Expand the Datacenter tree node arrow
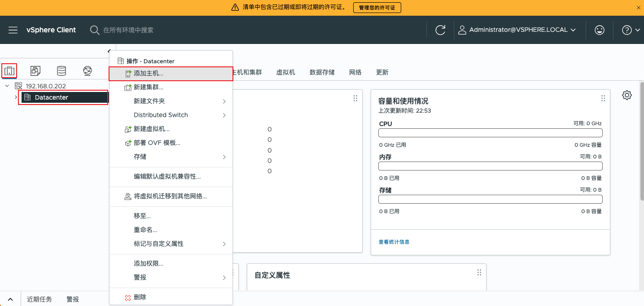Viewport: 644px width, 306px height. [x=16, y=97]
